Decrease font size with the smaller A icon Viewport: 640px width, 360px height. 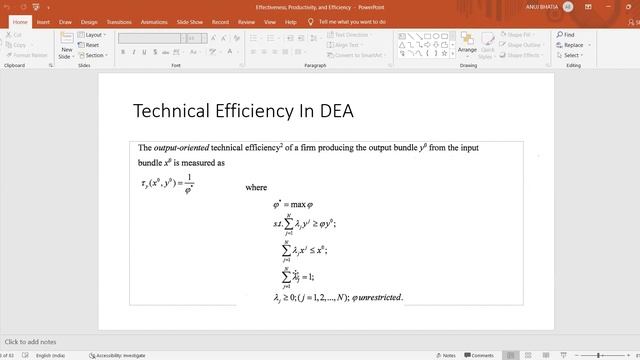(224, 38)
